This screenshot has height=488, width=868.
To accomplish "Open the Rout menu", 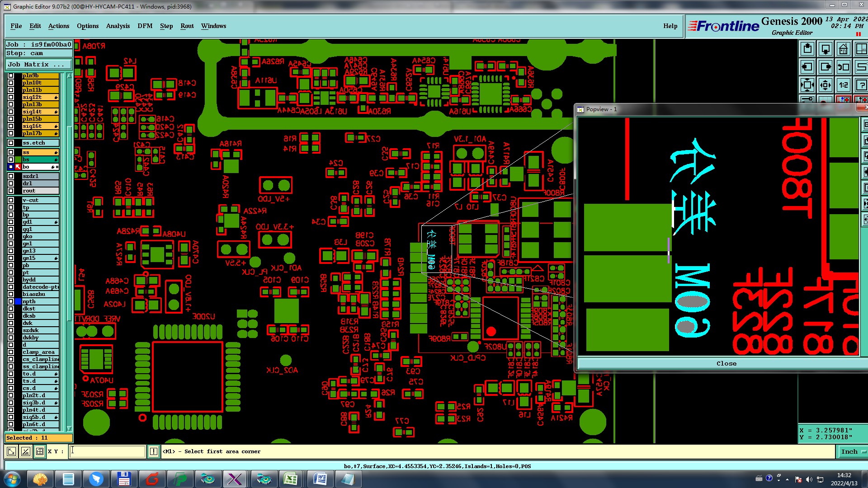I will 187,26.
